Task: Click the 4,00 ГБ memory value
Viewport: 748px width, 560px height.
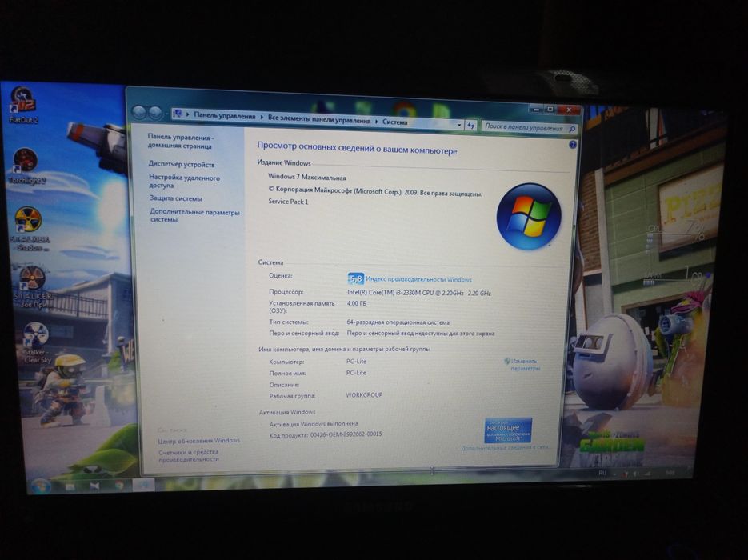Action: click(356, 303)
